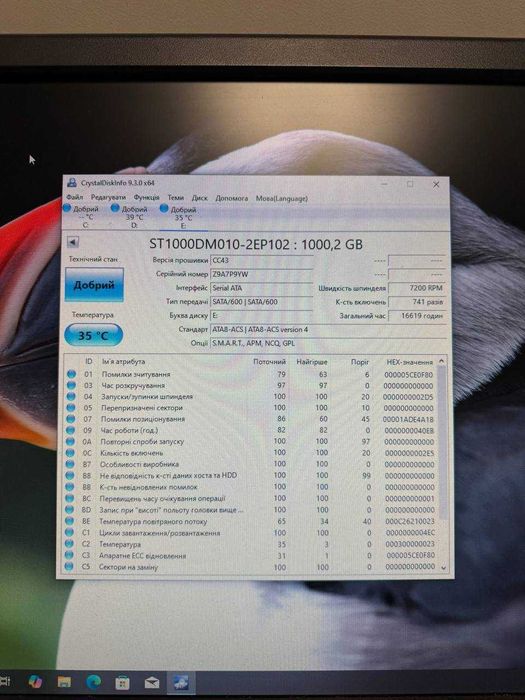
Task: Click HEX value 00001ADE4A18
Action: click(x=408, y=419)
